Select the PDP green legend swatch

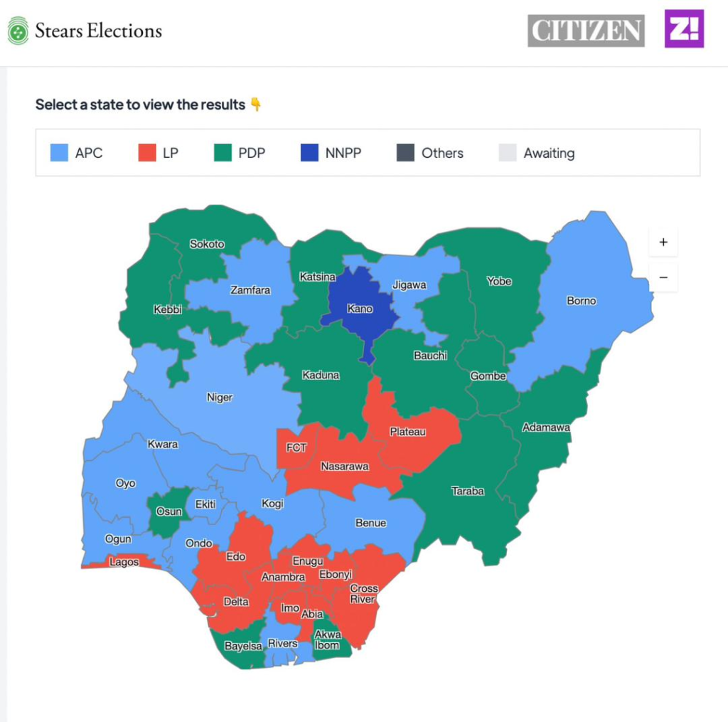(x=223, y=153)
